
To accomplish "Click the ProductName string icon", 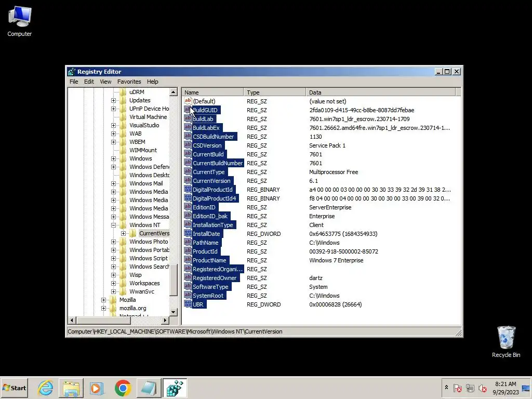I will [188, 260].
